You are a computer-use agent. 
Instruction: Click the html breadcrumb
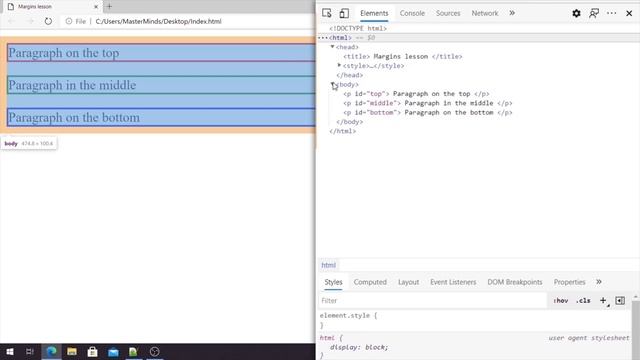coord(328,265)
